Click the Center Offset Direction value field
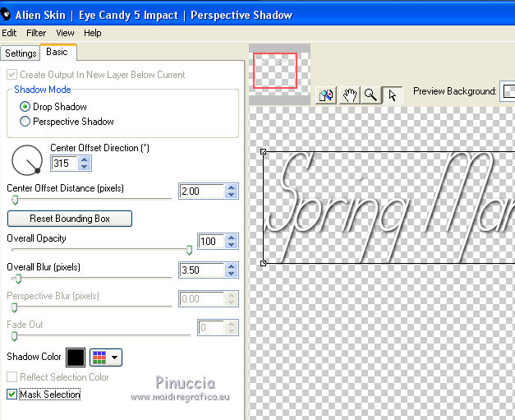This screenshot has height=420, width=515. [x=65, y=164]
